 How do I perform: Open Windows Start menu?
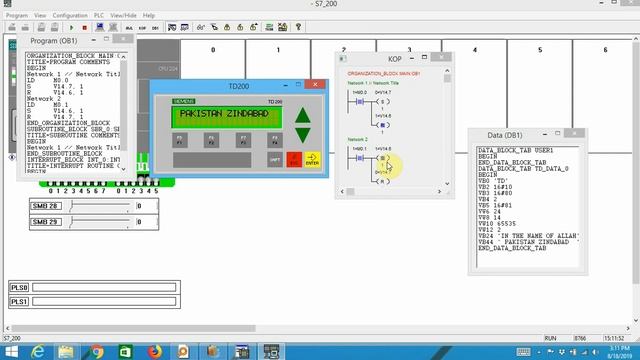coord(11,351)
